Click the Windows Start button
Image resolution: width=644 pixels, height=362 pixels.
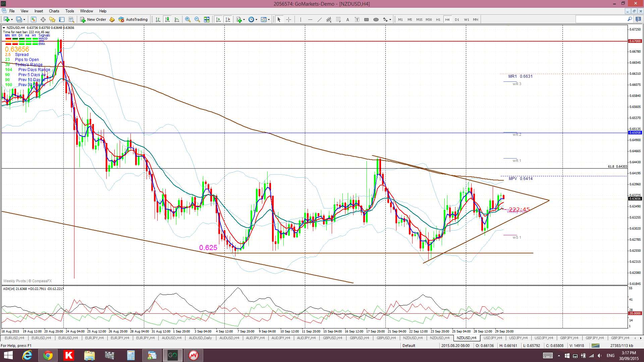point(8,355)
